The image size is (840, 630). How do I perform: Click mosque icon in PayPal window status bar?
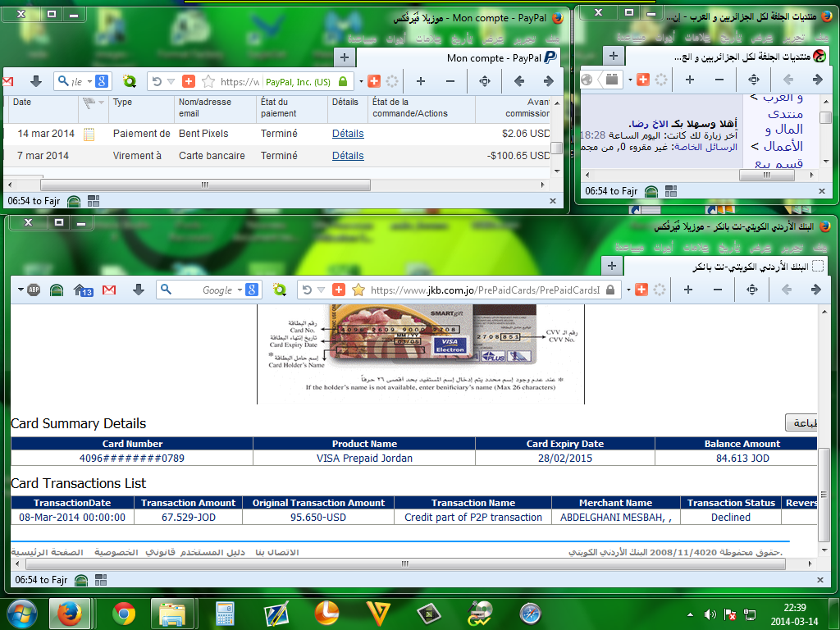click(74, 201)
